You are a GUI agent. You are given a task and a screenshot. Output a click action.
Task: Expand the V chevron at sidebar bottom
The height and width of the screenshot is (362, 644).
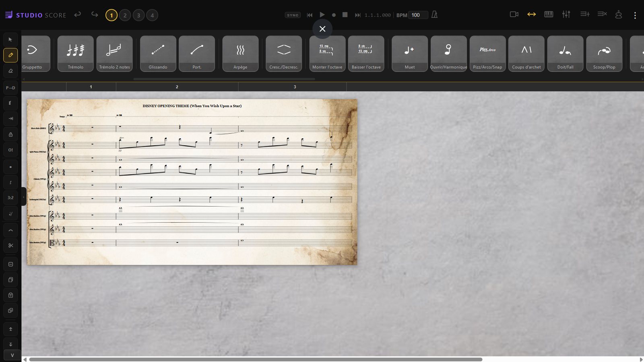click(x=12, y=356)
